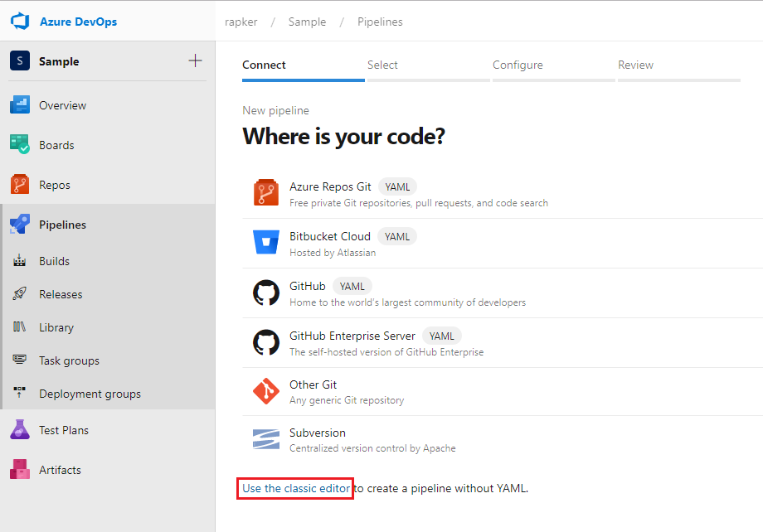Select Pipelines menu label

click(x=63, y=225)
